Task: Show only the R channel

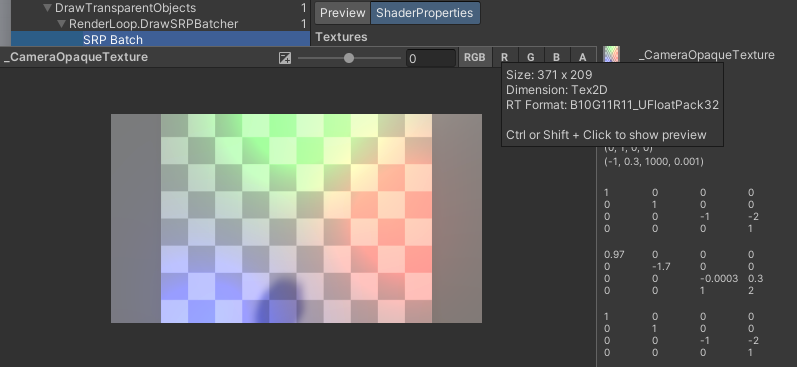Action: (x=504, y=57)
